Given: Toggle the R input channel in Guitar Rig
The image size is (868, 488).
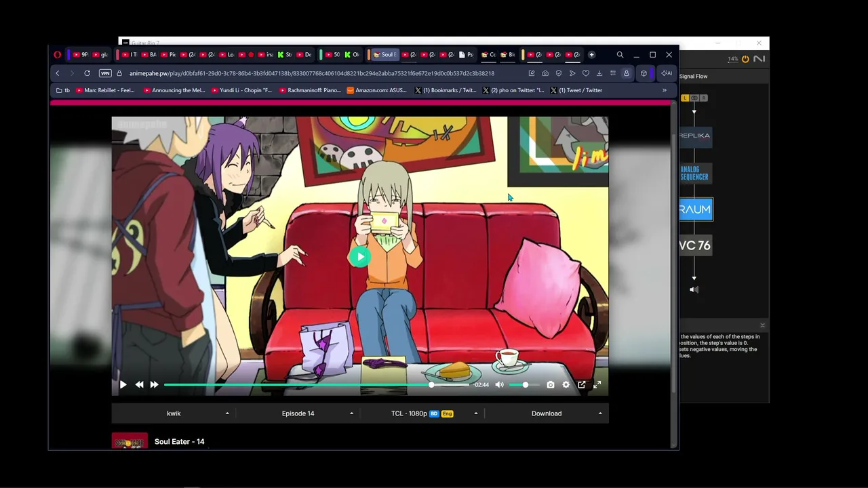Looking at the screenshot, I should click(x=703, y=98).
